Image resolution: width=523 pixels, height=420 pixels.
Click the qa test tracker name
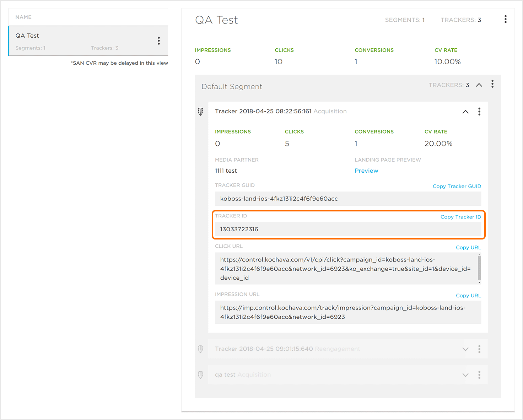[225, 375]
